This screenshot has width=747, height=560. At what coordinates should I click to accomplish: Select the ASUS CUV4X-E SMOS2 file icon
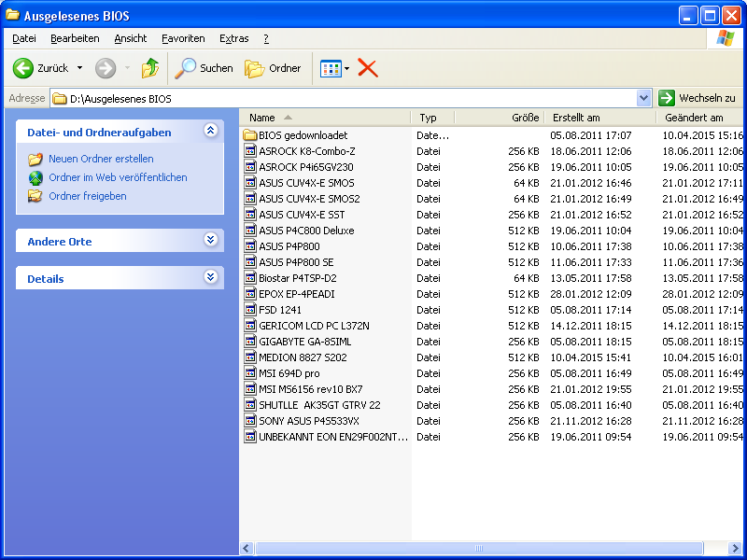click(250, 199)
